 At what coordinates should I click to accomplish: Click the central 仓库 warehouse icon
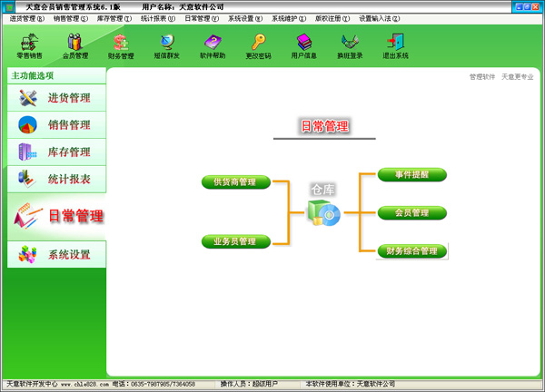coord(323,212)
